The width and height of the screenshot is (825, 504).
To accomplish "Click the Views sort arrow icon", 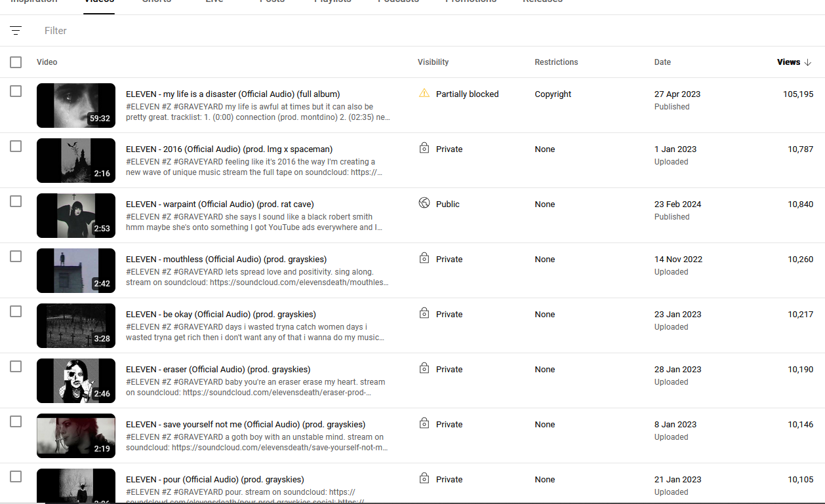I will 807,62.
